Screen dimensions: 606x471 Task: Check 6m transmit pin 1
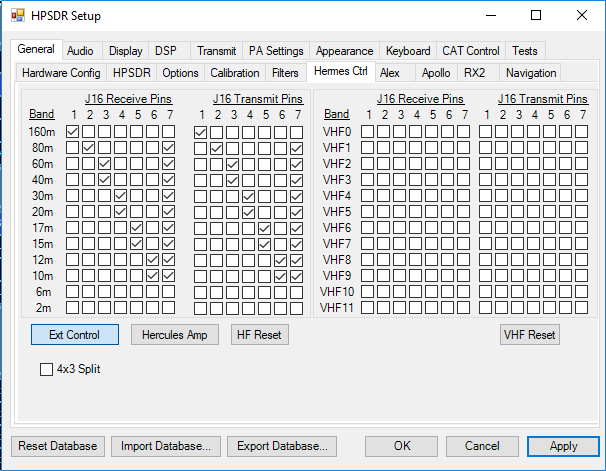[x=200, y=292]
